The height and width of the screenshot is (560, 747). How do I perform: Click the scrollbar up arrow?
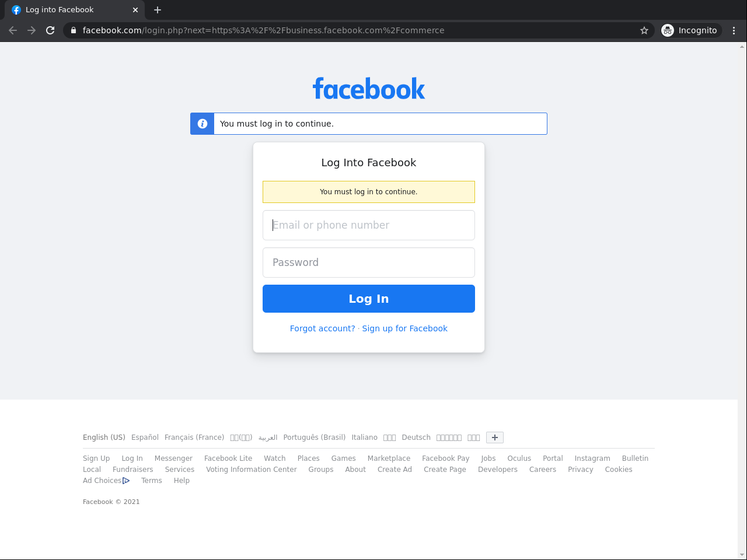point(742,46)
